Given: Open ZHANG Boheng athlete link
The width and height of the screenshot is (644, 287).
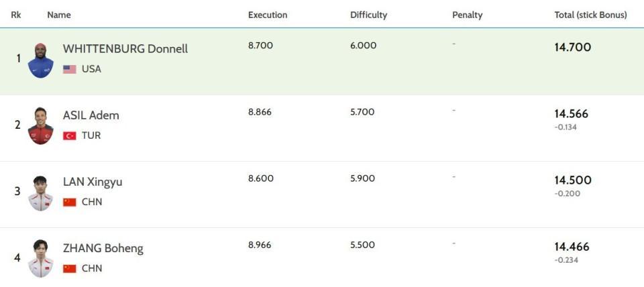Looking at the screenshot, I should pyautogui.click(x=103, y=248).
